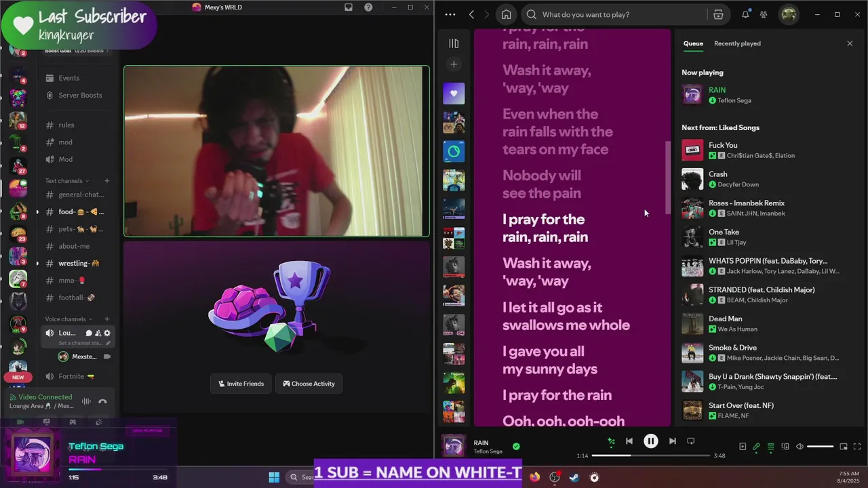Open Discord soundboard icon
The image size is (868, 488).
pyautogui.click(x=99, y=422)
